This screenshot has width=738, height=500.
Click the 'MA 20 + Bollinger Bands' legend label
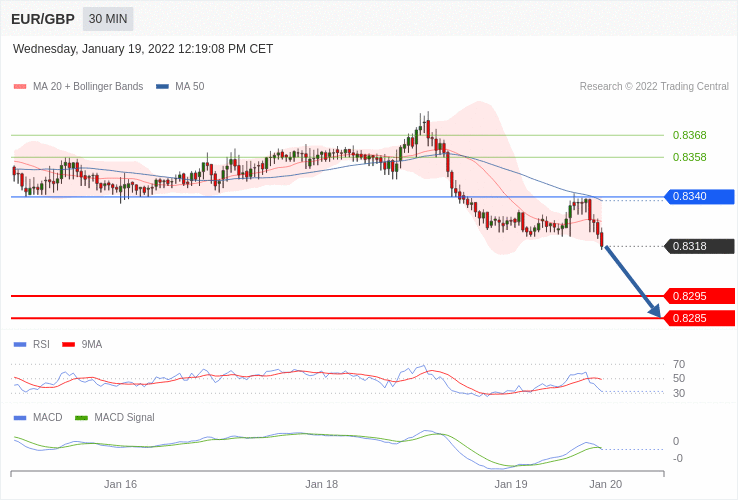coord(88,87)
